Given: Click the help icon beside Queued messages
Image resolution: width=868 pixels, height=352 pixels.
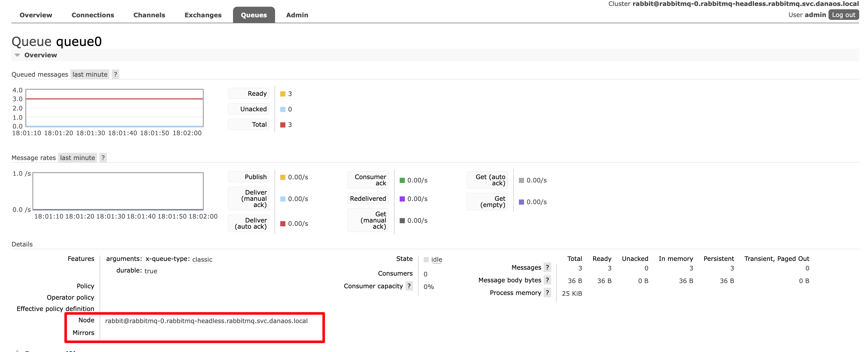Looking at the screenshot, I should [115, 74].
